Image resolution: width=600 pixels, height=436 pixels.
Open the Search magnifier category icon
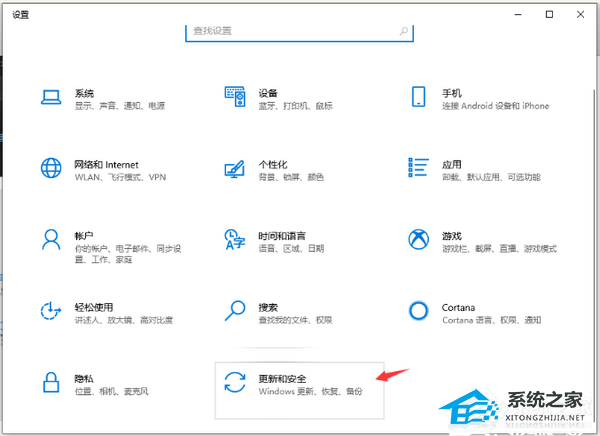point(235,310)
